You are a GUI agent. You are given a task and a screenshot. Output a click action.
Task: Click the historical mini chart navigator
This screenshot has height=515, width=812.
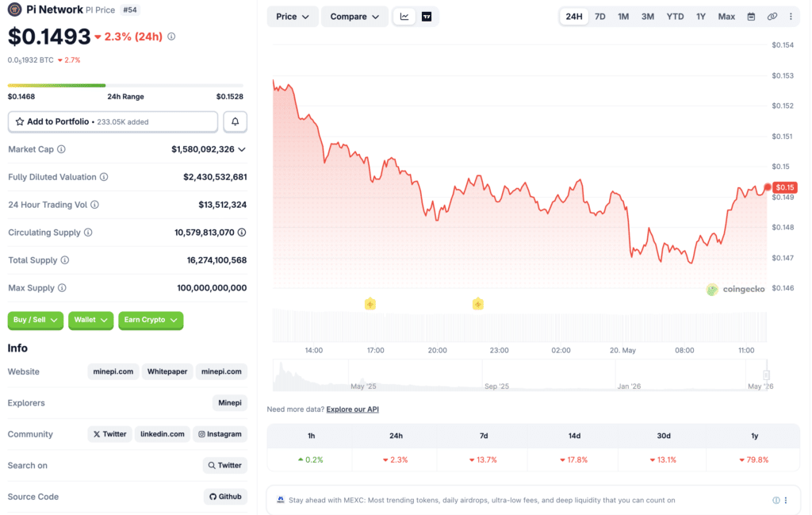pyautogui.click(x=519, y=375)
